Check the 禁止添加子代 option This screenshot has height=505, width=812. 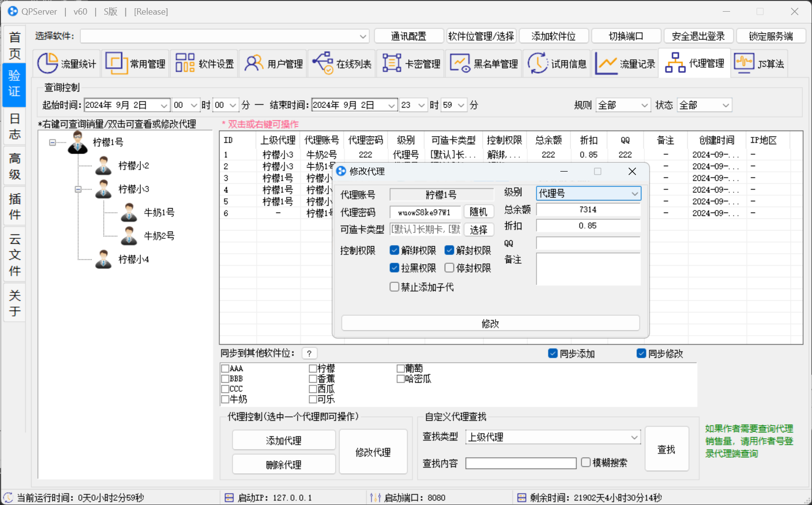point(395,287)
